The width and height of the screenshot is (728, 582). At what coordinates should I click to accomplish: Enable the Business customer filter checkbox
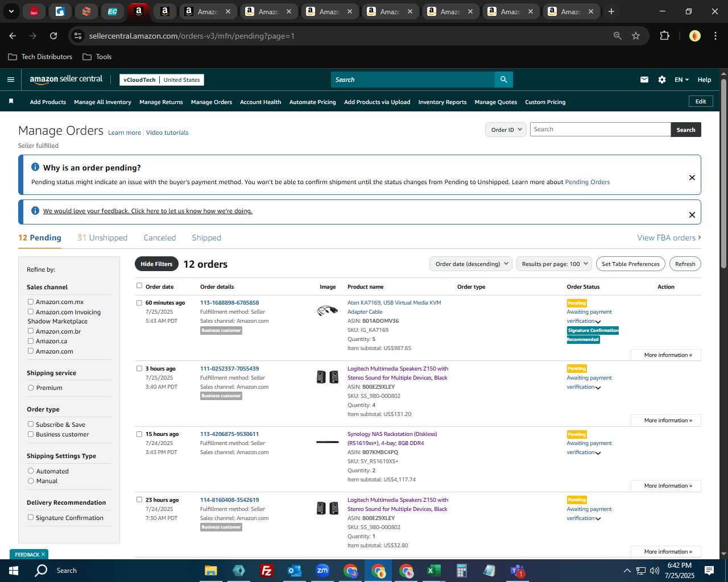[31, 434]
